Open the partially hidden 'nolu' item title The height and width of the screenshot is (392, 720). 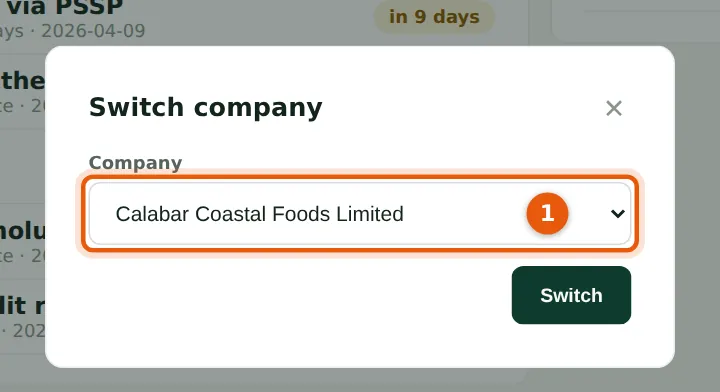pyautogui.click(x=22, y=231)
